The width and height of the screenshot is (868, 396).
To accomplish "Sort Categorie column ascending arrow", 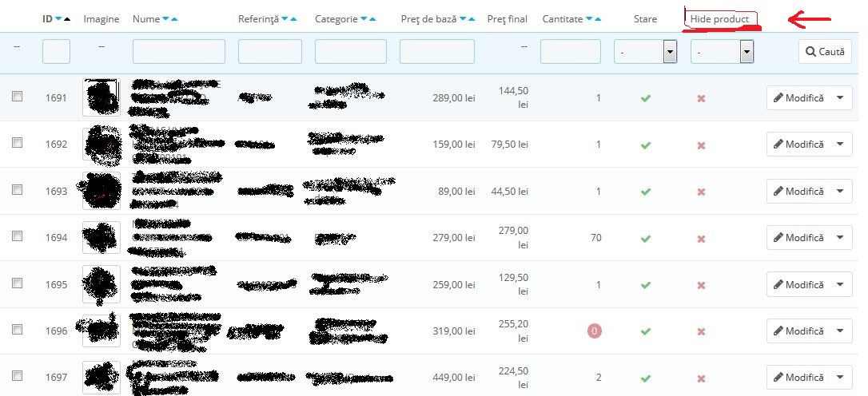I will pyautogui.click(x=372, y=19).
